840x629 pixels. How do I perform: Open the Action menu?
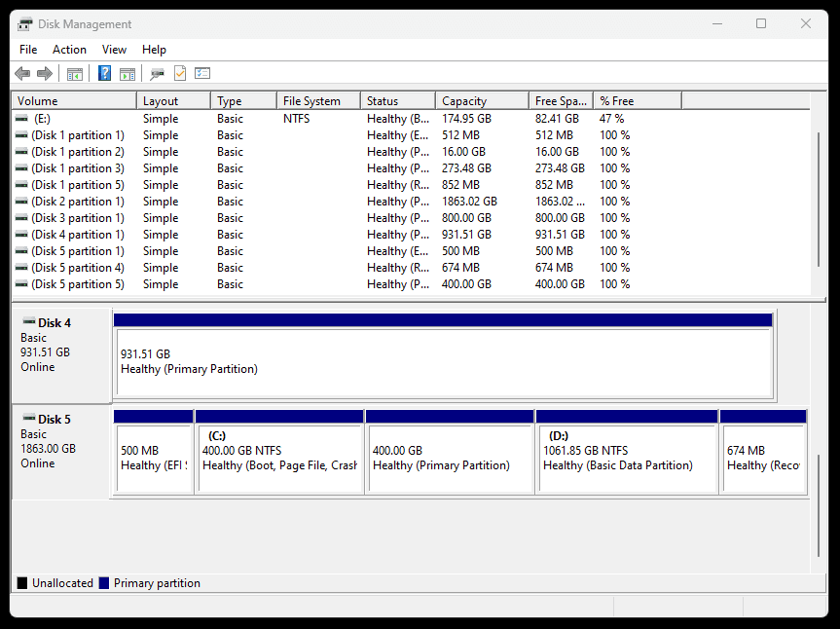click(69, 50)
